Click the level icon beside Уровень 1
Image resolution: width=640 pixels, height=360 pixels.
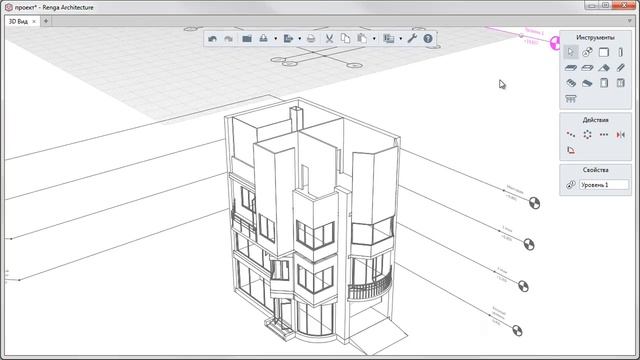571,185
